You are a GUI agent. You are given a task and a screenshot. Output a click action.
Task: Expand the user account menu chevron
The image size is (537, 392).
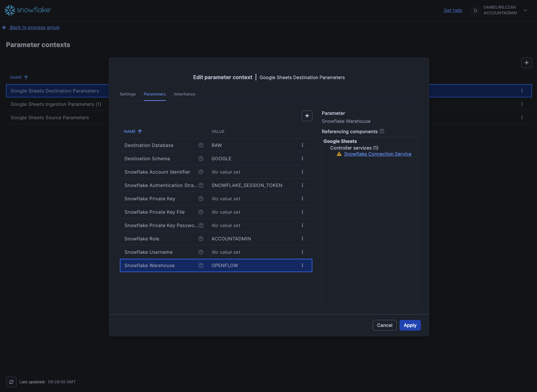(525, 10)
